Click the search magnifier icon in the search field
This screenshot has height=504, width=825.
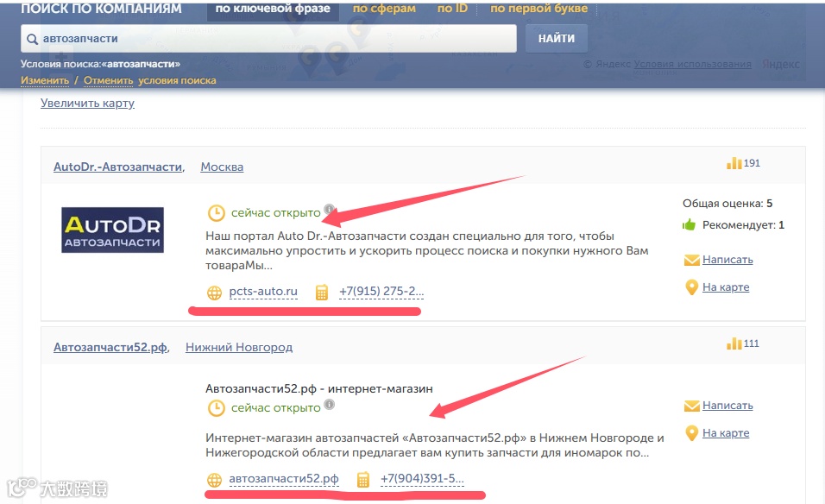click(x=32, y=39)
